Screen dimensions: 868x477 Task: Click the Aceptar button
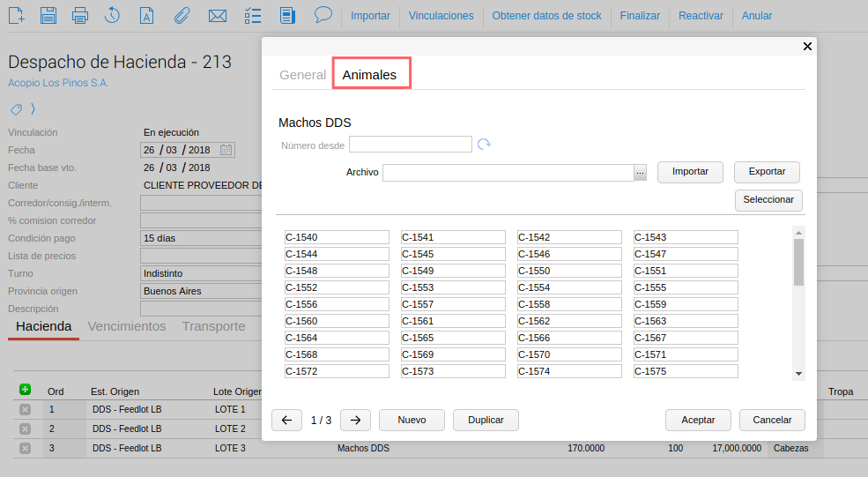pos(699,421)
